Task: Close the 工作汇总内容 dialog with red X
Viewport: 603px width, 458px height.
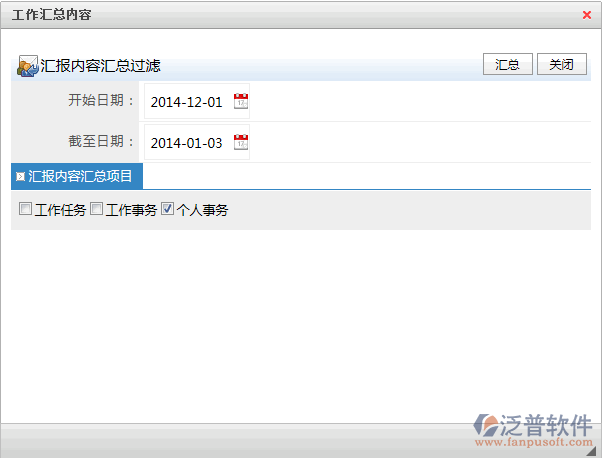Action: [586, 15]
